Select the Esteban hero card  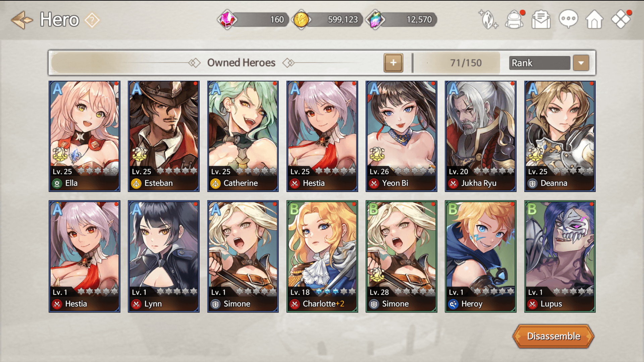[164, 136]
